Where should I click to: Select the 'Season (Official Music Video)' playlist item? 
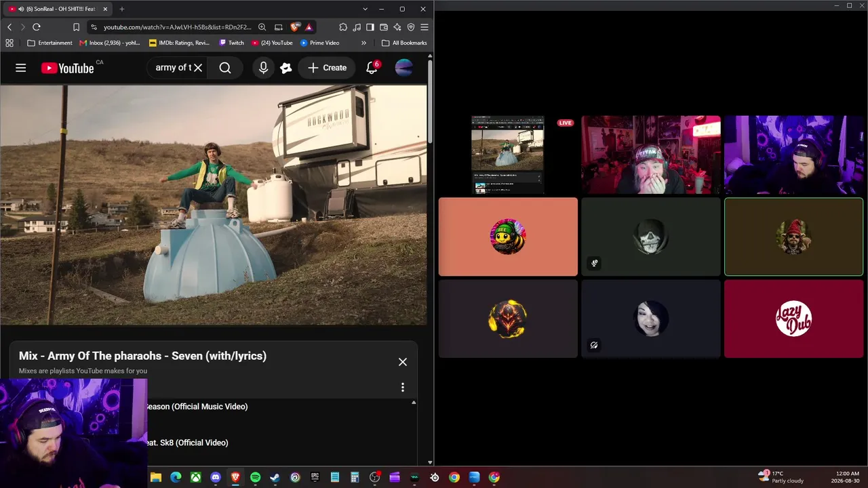(197, 407)
